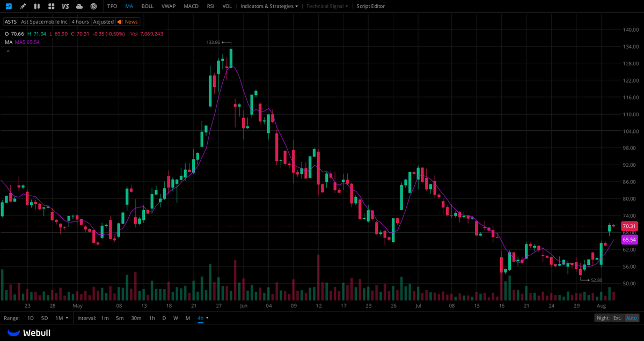Click the -0.35 (-0.50%) change value

click(109, 34)
